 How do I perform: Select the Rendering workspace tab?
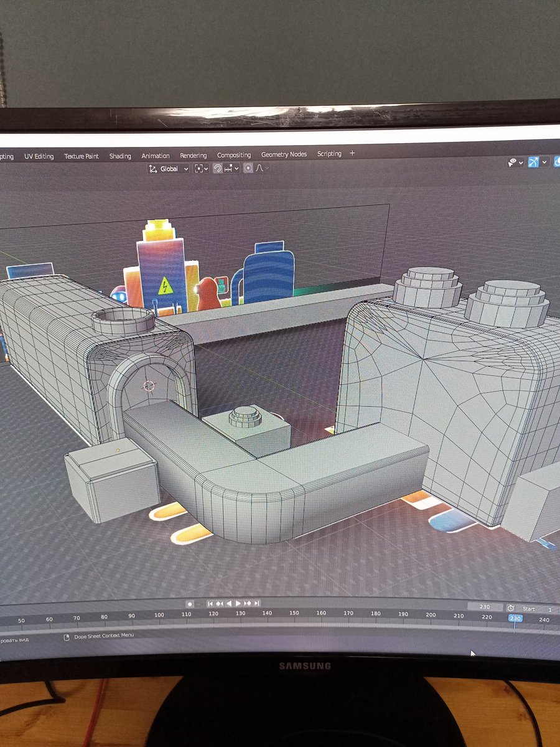pos(194,155)
